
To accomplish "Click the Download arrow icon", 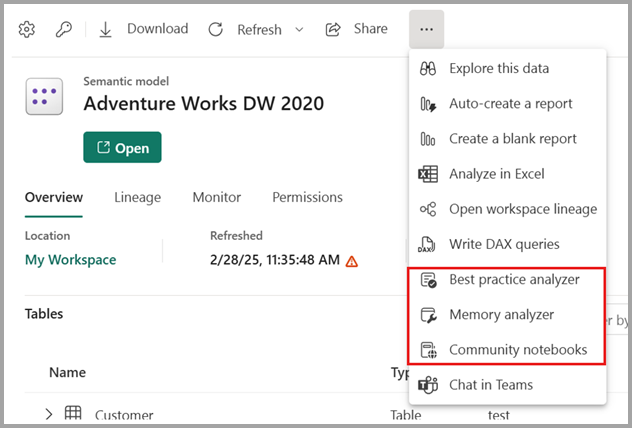I will coord(105,29).
